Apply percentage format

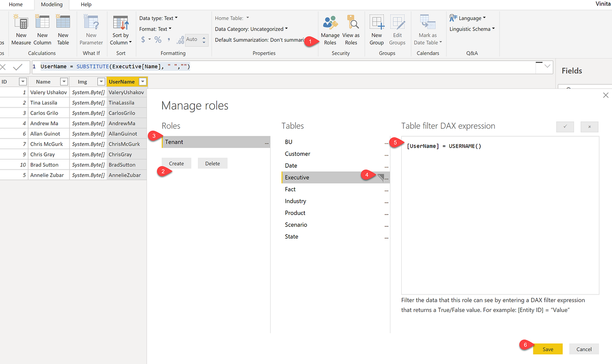pos(157,39)
